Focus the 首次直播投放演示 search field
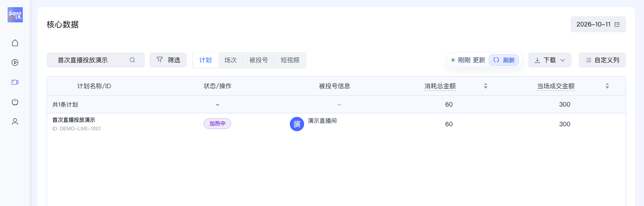This screenshot has height=206, width=644. tap(96, 60)
